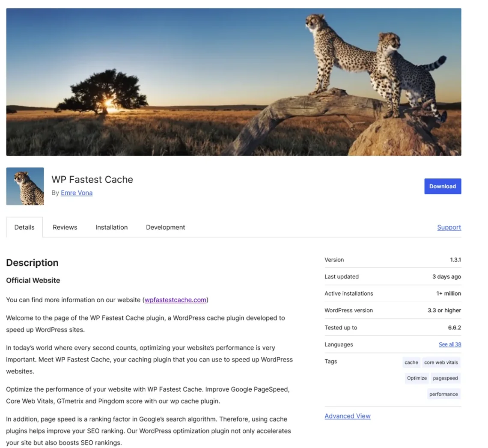488x448 pixels.
Task: Click the performance tag
Action: click(x=443, y=394)
